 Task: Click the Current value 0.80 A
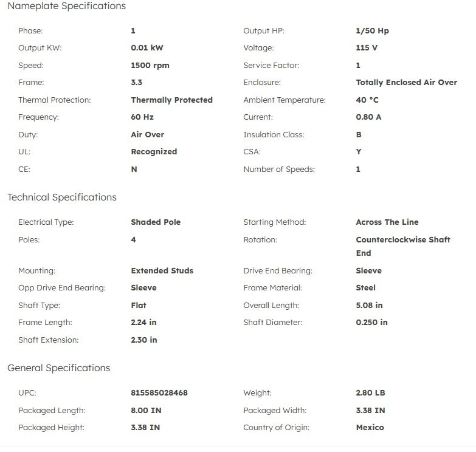point(368,117)
